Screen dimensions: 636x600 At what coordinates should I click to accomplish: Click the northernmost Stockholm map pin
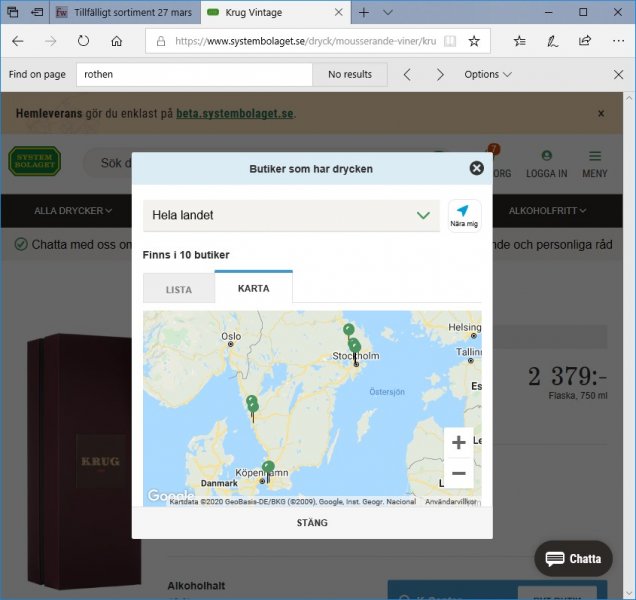(x=348, y=329)
